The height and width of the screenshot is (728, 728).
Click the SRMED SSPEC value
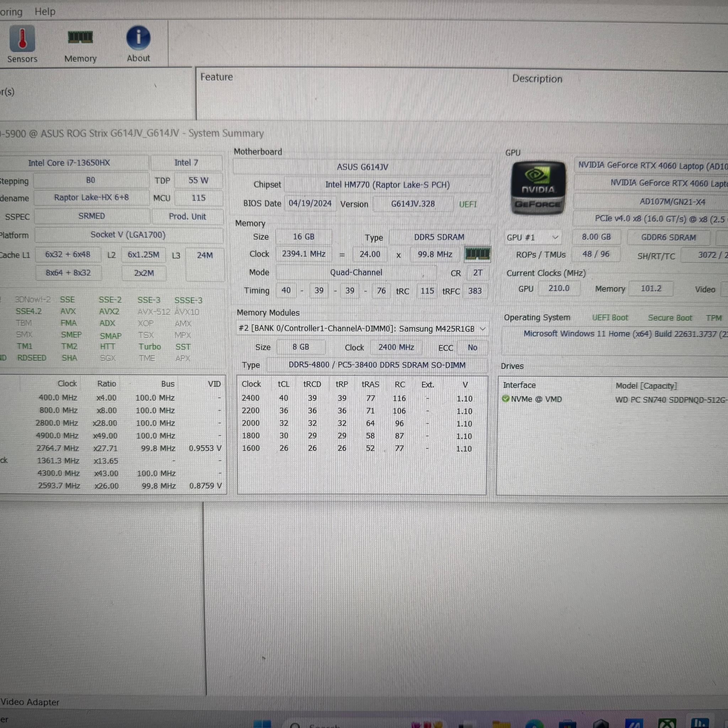[92, 216]
